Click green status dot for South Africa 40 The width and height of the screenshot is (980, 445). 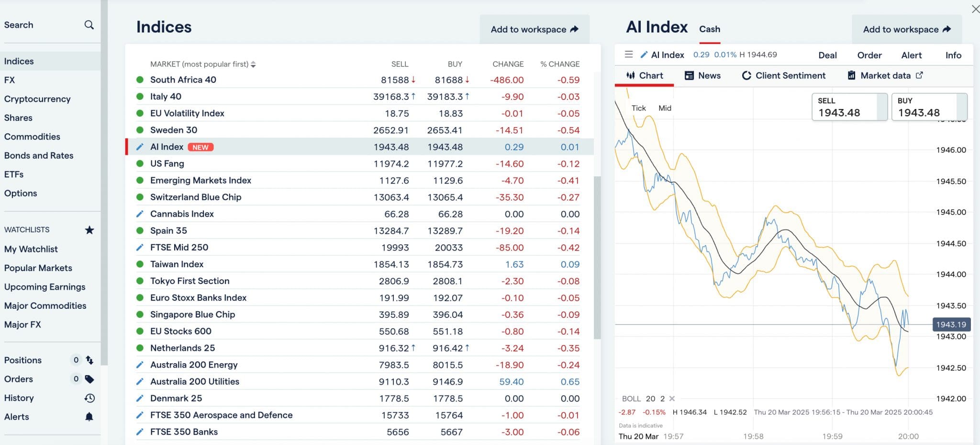pyautogui.click(x=140, y=80)
